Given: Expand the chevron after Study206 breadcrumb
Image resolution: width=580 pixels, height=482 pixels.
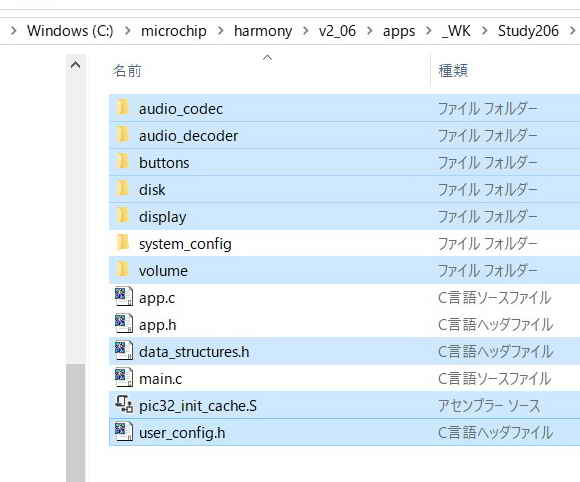Looking at the screenshot, I should click(x=572, y=31).
